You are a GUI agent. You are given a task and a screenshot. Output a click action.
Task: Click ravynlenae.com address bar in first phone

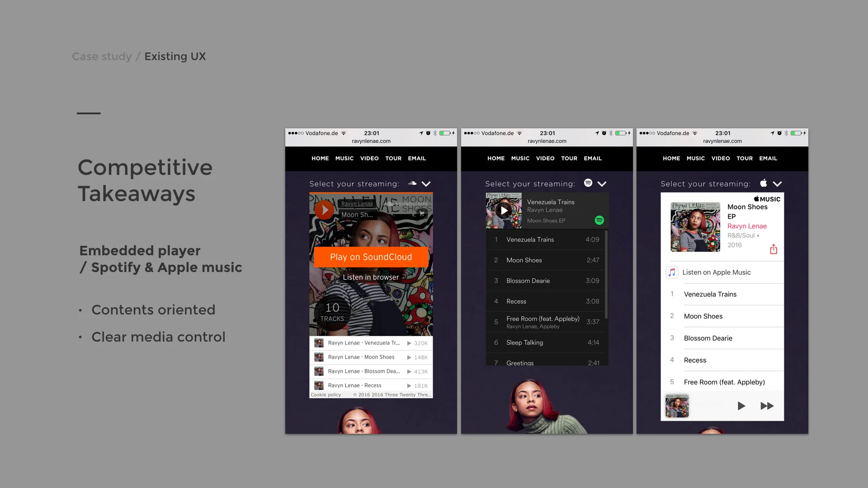(x=371, y=141)
